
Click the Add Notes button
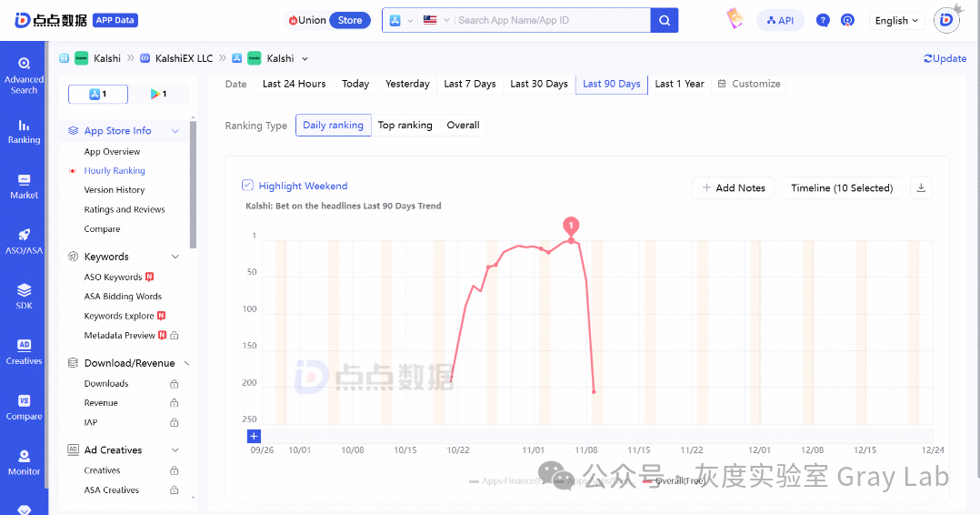(x=734, y=187)
